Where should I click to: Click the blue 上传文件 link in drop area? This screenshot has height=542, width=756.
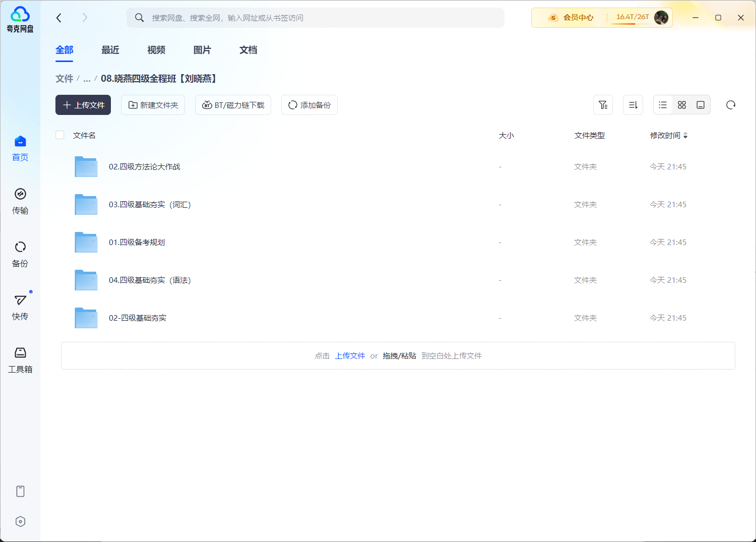click(350, 355)
